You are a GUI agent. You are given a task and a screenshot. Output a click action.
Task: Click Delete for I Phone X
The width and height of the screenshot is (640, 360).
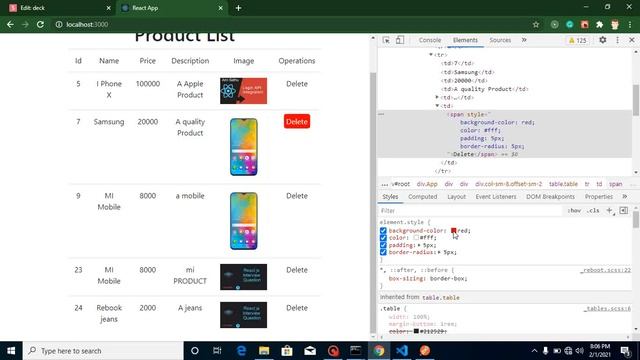(297, 84)
